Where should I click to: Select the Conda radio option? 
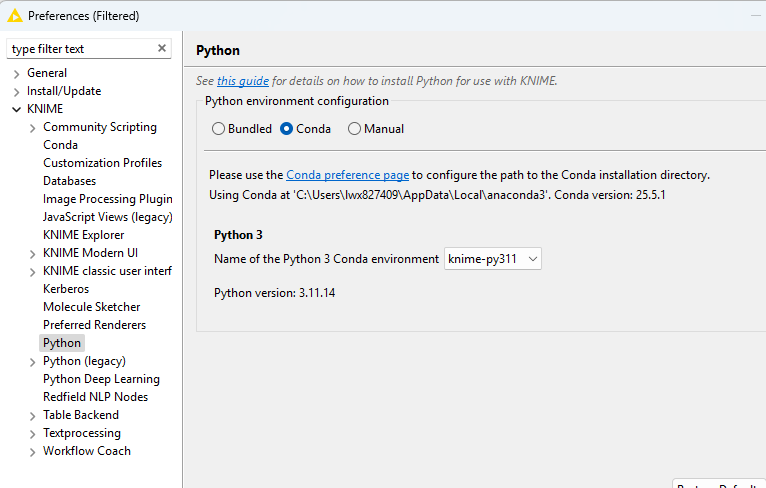pyautogui.click(x=287, y=129)
